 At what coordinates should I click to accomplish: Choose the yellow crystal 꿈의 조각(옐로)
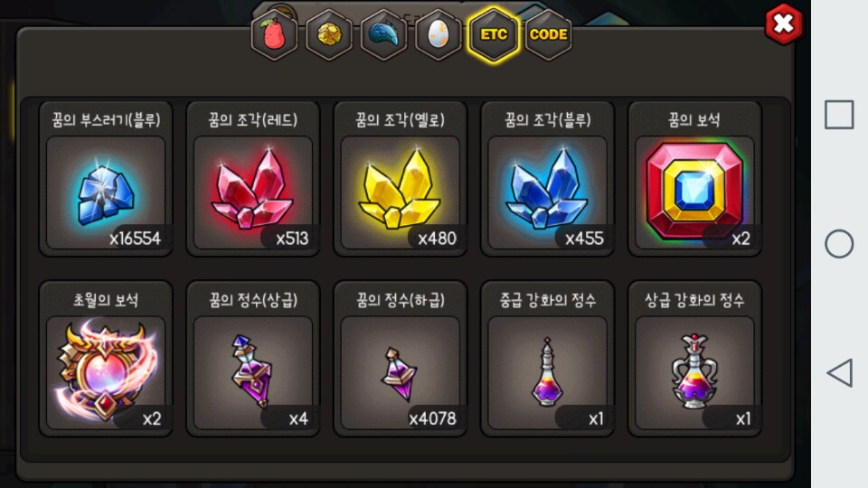401,179
